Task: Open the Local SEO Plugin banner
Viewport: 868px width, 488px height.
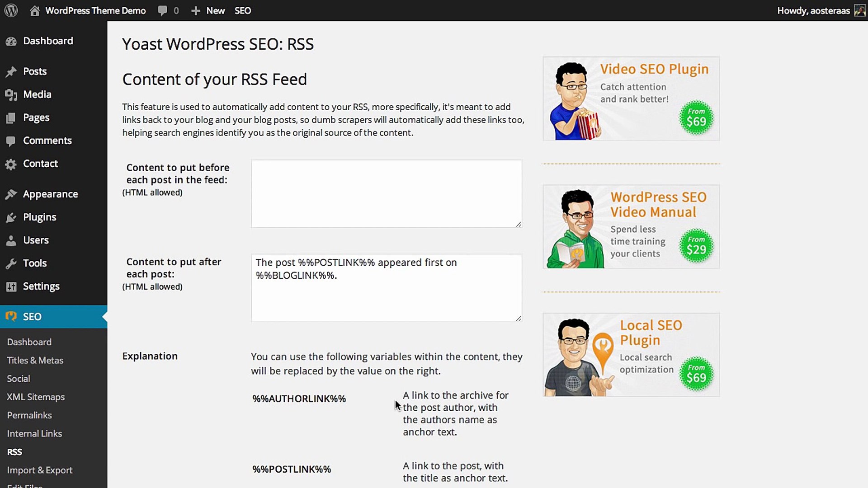Action: [631, 355]
